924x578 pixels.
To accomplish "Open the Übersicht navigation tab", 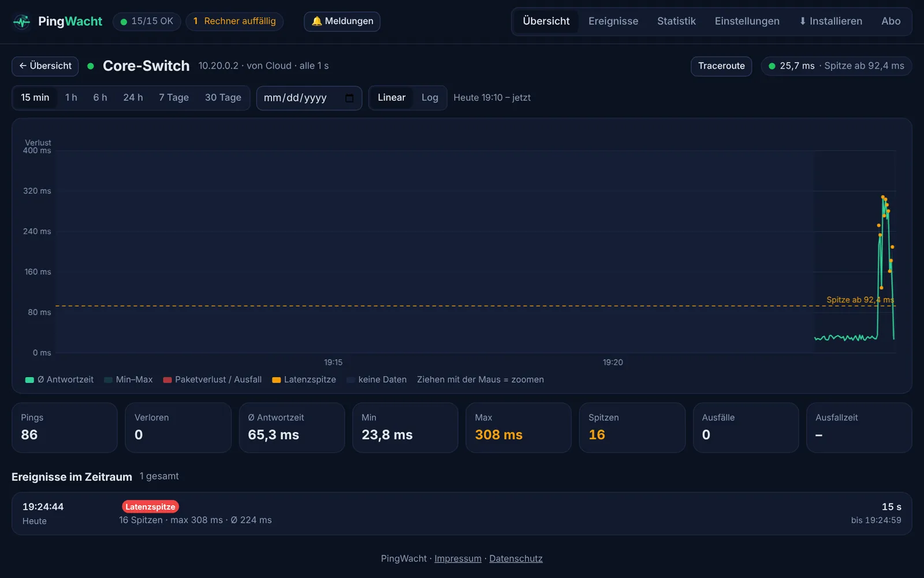I will click(x=546, y=21).
